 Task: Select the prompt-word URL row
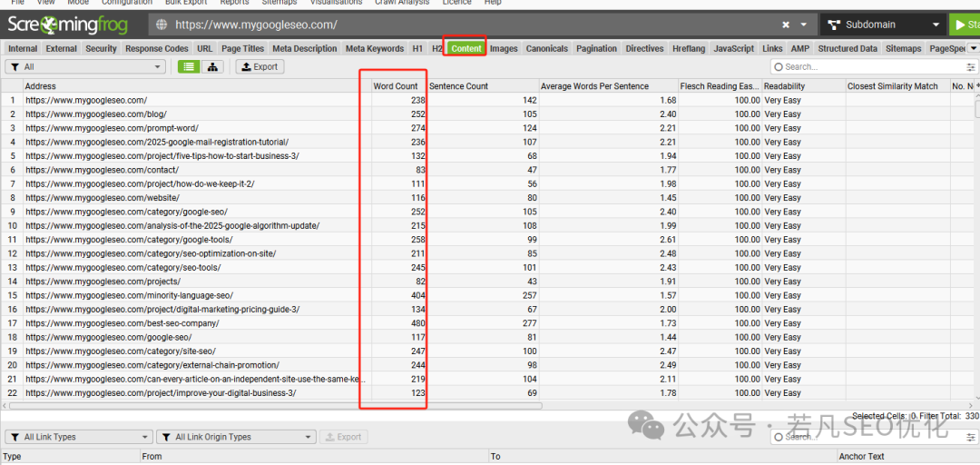[486, 128]
